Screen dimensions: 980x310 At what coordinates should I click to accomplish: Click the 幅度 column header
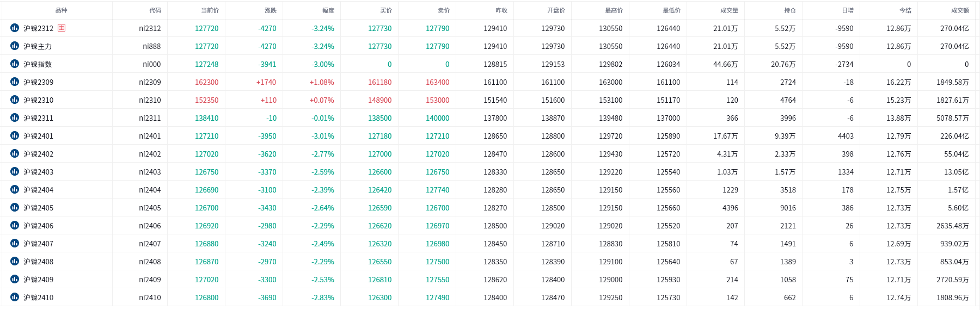tap(328, 10)
